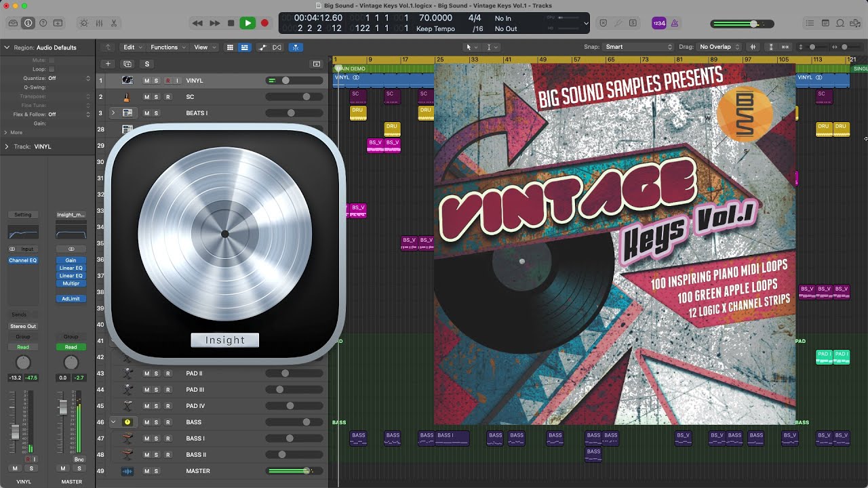Screen dimensions: 868x488
Task: Open LCD display mode dropdown arrow
Action: (x=587, y=23)
